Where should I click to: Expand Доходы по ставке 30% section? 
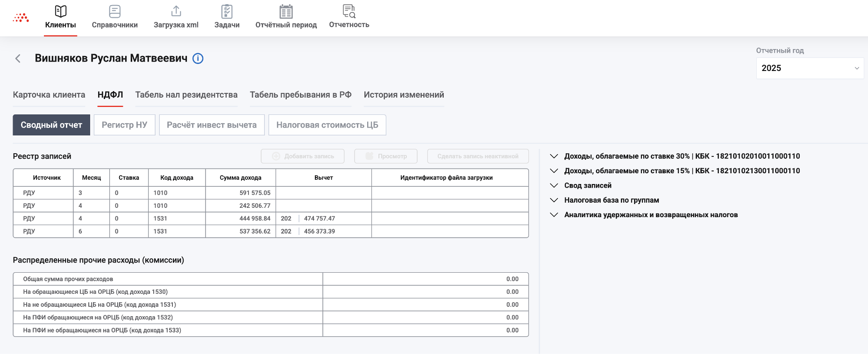(x=554, y=156)
